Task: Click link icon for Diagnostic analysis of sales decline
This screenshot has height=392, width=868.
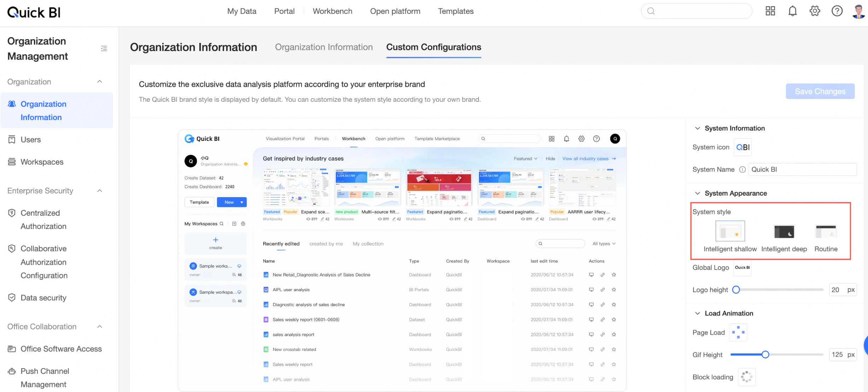Action: coord(603,305)
